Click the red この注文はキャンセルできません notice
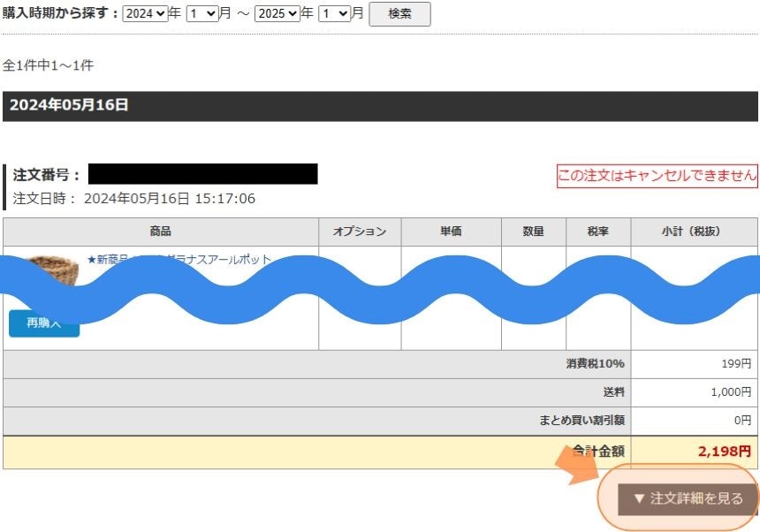This screenshot has height=532, width=760. click(657, 176)
